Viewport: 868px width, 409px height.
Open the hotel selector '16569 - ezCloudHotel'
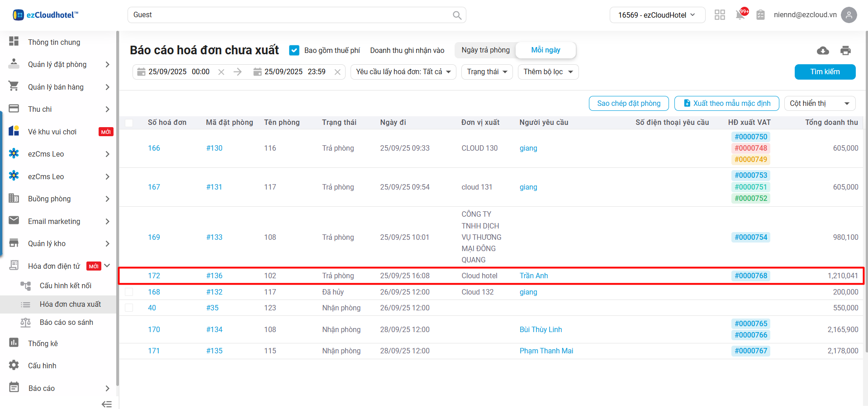tap(657, 15)
